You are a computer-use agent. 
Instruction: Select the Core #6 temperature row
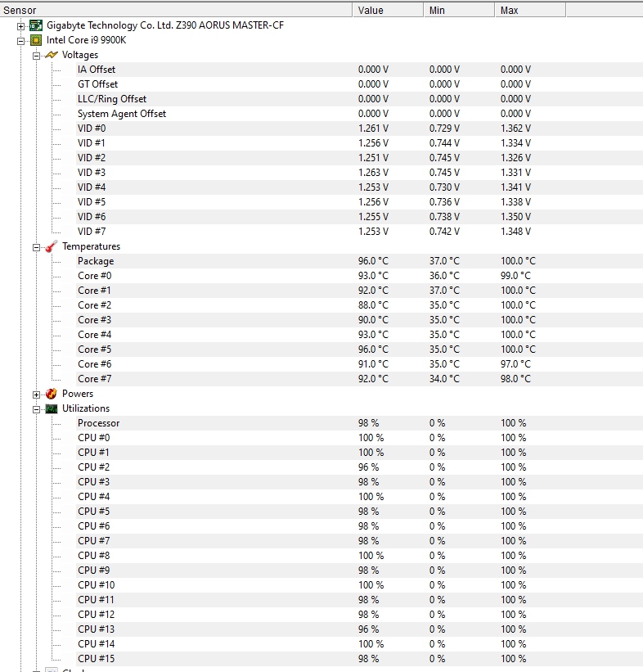[x=359, y=364]
